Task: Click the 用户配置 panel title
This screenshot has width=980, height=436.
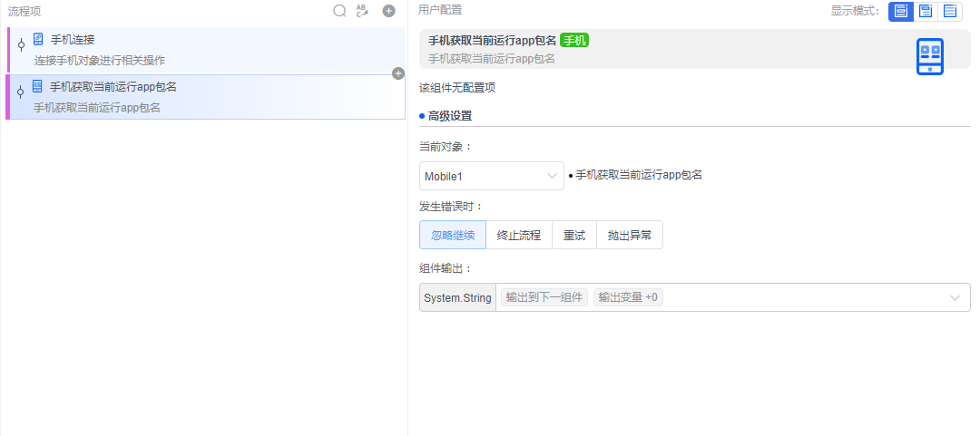Action: point(440,10)
